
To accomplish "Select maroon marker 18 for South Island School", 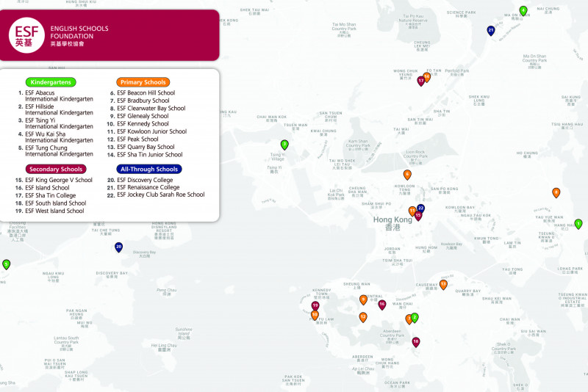I will point(416,342).
